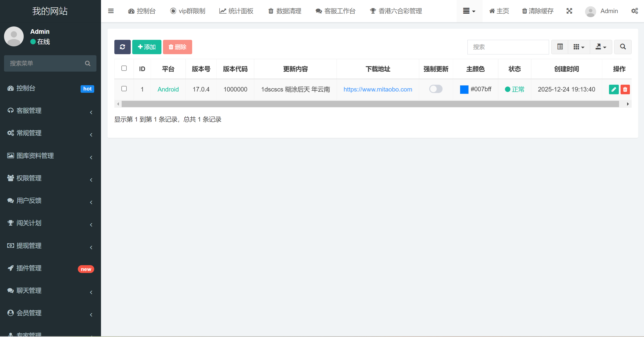Check the row checkbox for ID 1
Viewport: 644px width, 337px height.
(124, 89)
